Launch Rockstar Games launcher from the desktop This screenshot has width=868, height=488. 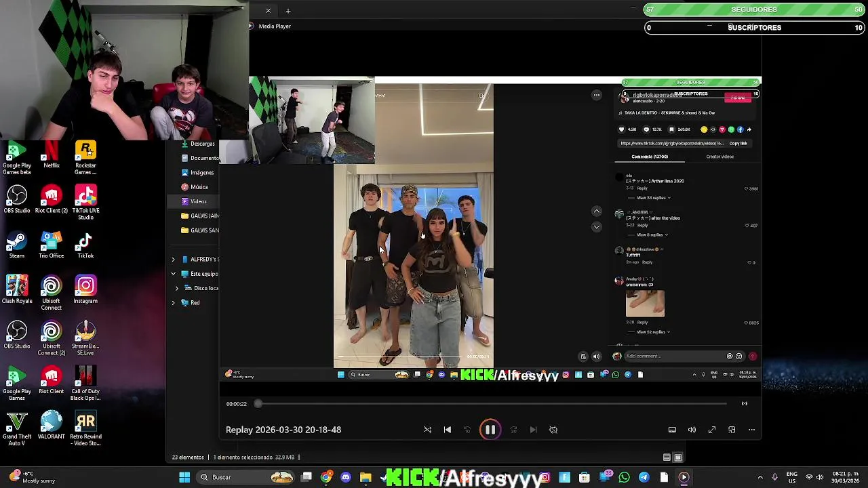[85, 158]
